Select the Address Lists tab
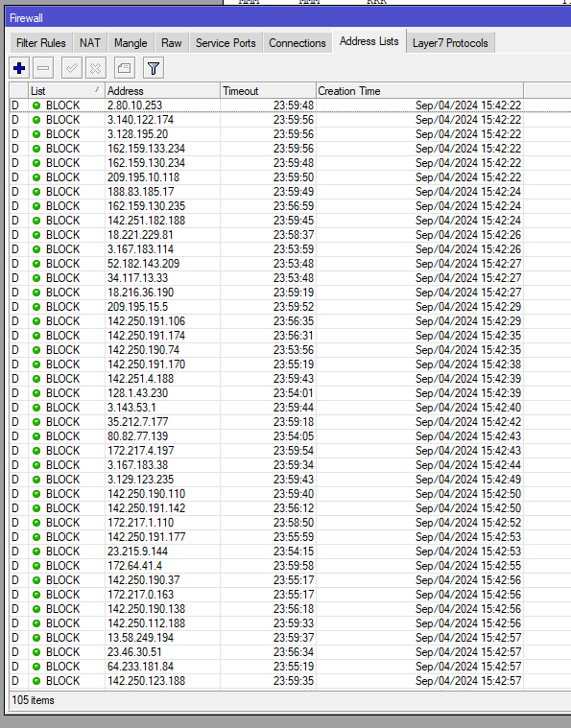 click(x=369, y=41)
